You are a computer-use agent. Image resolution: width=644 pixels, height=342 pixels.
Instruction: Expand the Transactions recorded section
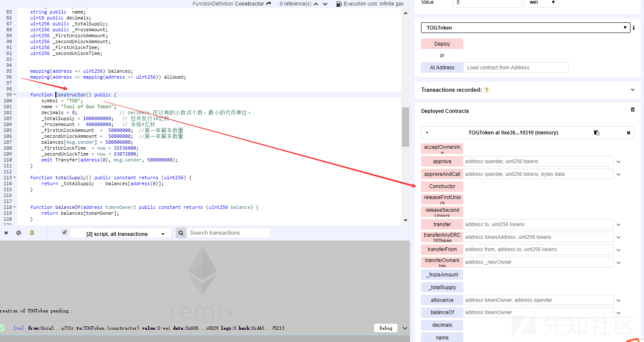click(633, 90)
